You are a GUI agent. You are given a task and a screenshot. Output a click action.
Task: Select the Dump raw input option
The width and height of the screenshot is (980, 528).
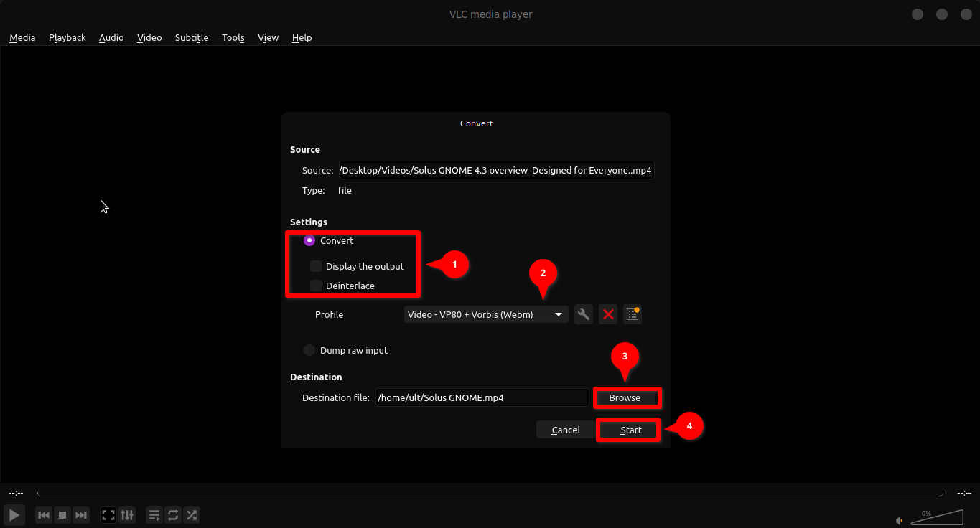(309, 350)
